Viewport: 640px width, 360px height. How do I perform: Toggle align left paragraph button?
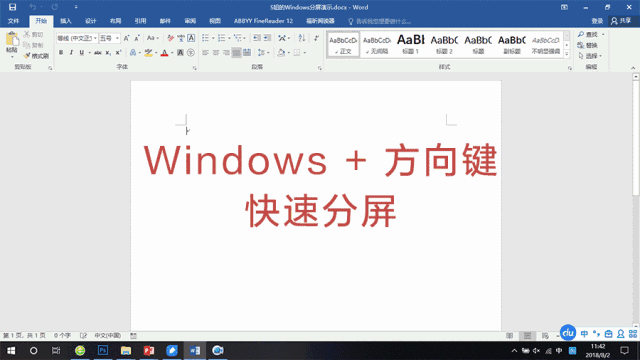point(205,53)
